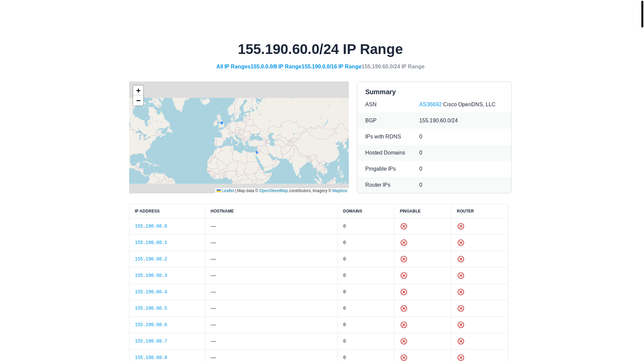Go to 155.0.0.0/8 IP Range
Viewport: 644px width, 362px height.
[276, 66]
